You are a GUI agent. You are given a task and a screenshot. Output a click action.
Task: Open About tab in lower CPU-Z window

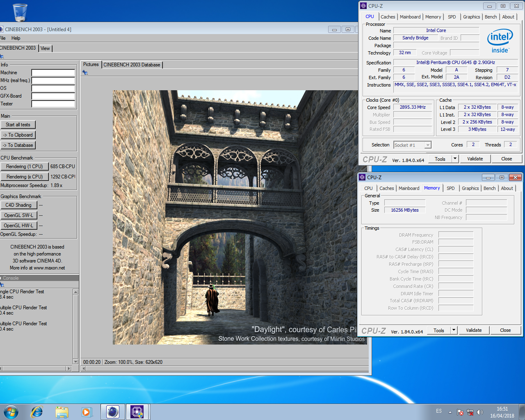coord(507,188)
